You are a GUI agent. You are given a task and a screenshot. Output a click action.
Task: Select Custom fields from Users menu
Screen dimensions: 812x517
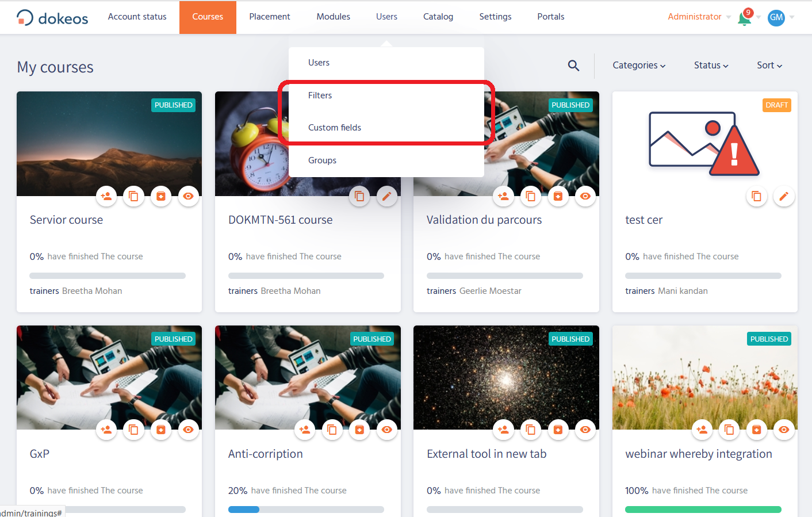(335, 128)
